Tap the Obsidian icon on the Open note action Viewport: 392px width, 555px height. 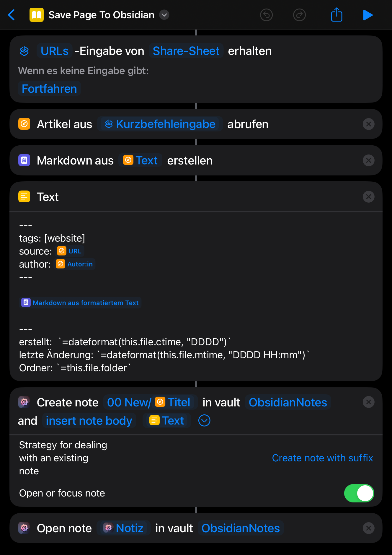(24, 528)
